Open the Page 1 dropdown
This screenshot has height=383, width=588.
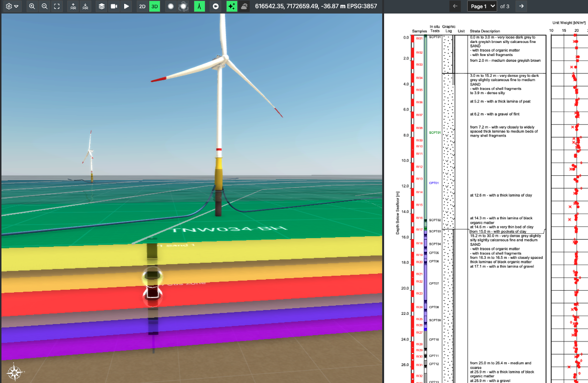coord(482,6)
